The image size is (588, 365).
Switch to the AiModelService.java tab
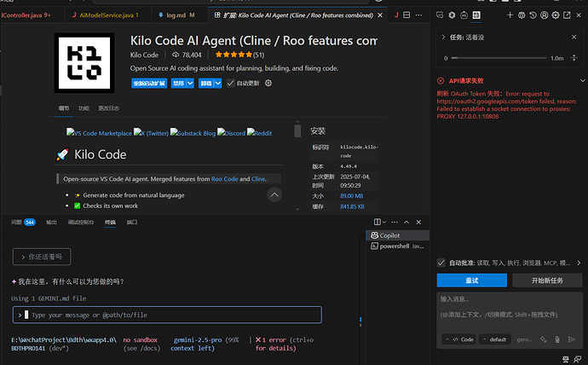pyautogui.click(x=107, y=15)
